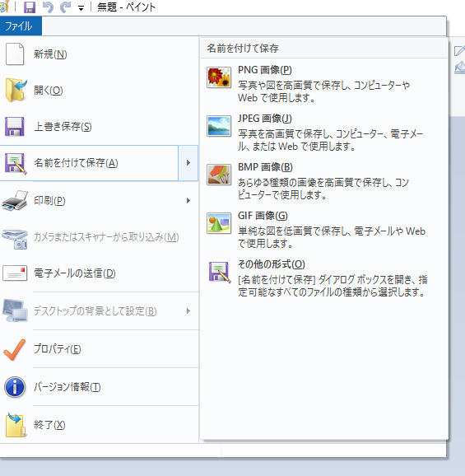Click the JPEG description mentioning 電子メール
The width and height of the screenshot is (465, 476).
(x=330, y=140)
